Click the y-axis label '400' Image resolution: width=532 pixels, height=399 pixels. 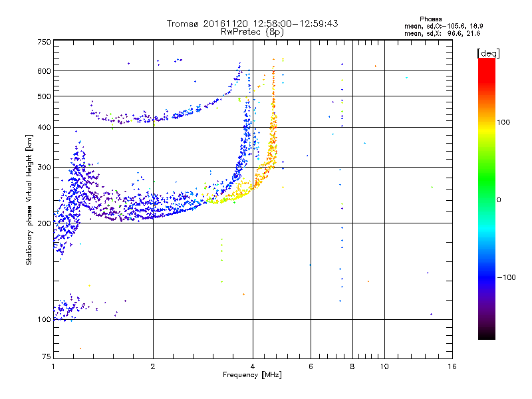pos(44,127)
